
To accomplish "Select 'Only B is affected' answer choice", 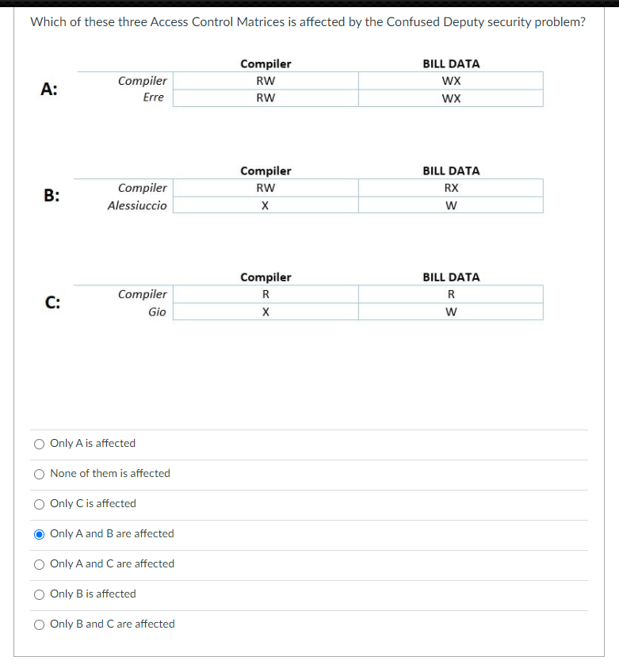I will pos(39,594).
